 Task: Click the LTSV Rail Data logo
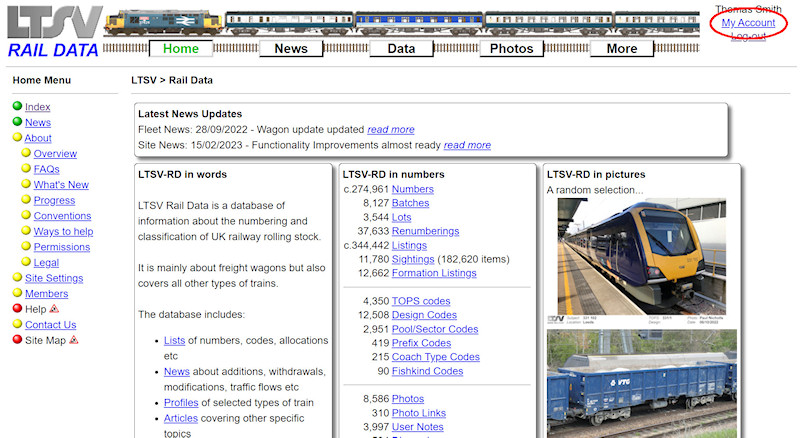[x=52, y=31]
